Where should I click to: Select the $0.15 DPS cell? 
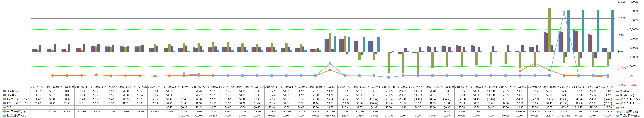(169, 107)
